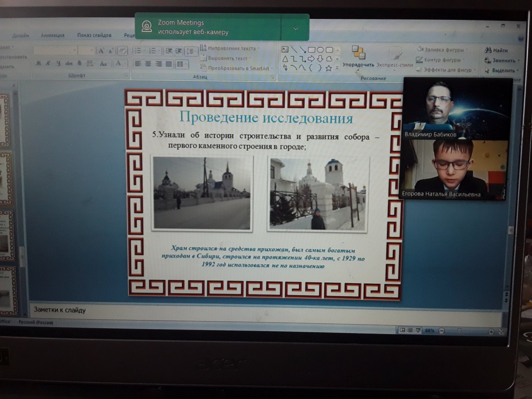Switch to the Показ слайдов tab
Image resolution: width=532 pixels, height=399 pixels.
pos(94,35)
